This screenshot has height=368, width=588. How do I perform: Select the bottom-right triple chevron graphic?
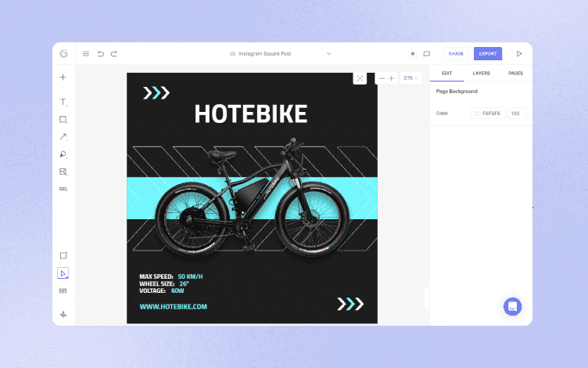coord(350,304)
